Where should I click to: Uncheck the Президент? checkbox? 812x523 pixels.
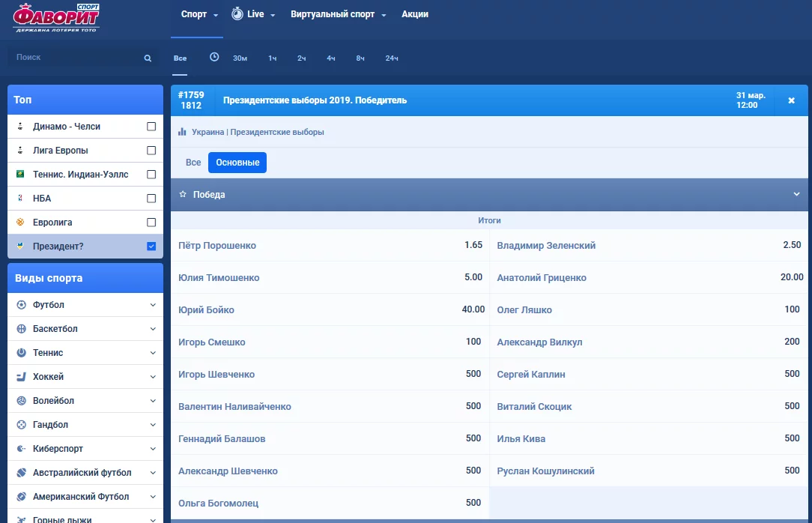coord(151,247)
